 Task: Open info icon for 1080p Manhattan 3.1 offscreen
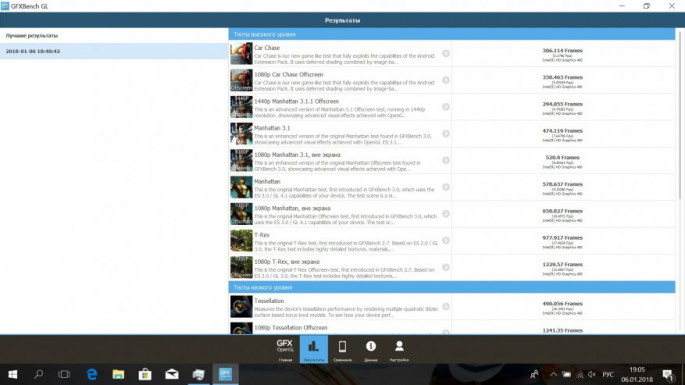click(x=446, y=160)
